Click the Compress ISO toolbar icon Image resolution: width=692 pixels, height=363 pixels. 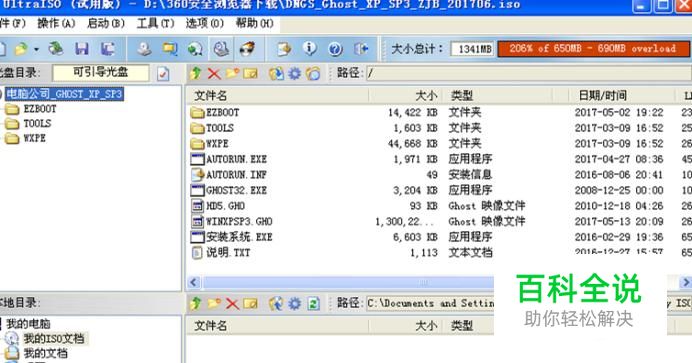(x=169, y=49)
